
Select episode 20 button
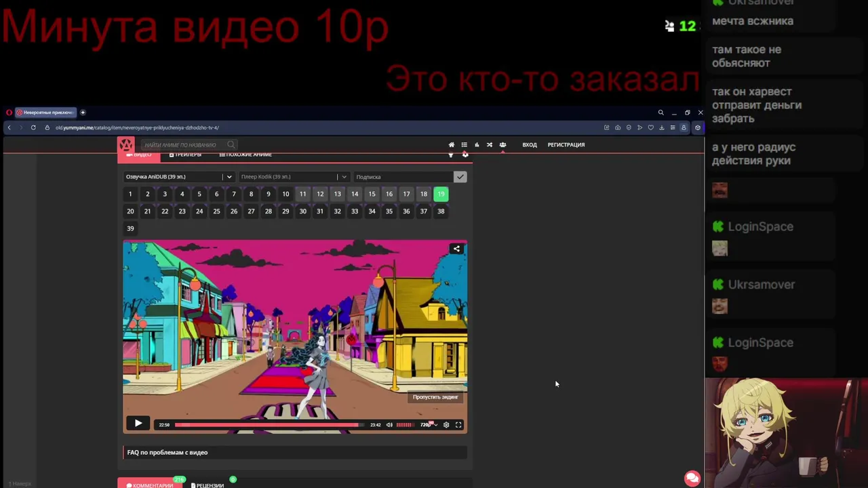(130, 211)
